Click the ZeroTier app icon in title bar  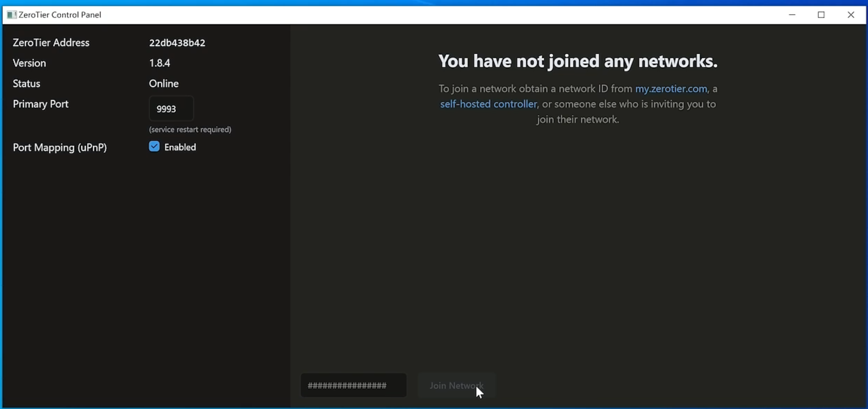(x=12, y=15)
